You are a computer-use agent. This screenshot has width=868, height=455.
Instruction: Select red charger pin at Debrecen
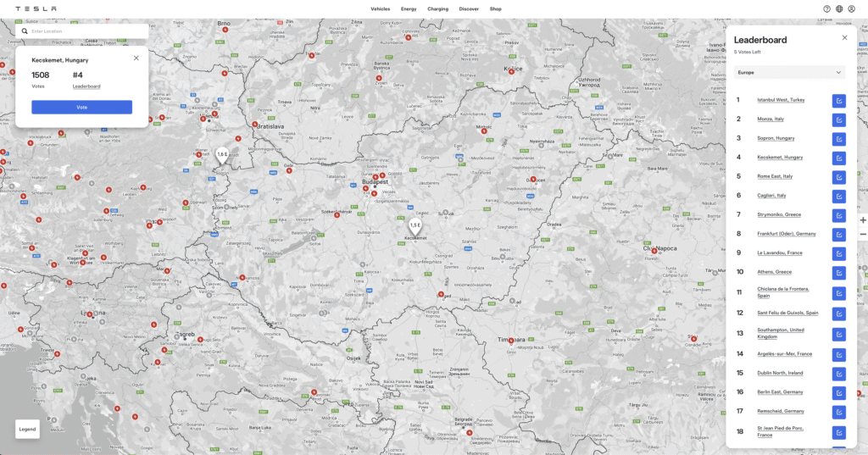tap(533, 180)
